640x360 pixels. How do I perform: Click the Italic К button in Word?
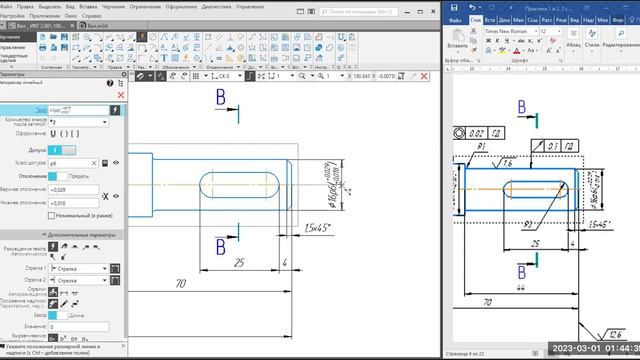click(x=497, y=41)
